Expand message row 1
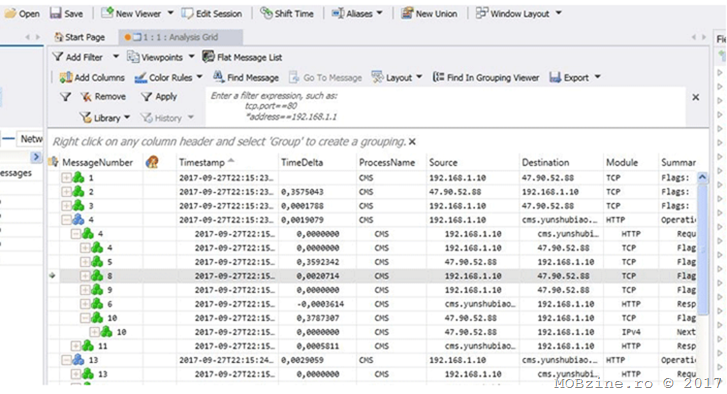727x394 pixels. [66, 178]
